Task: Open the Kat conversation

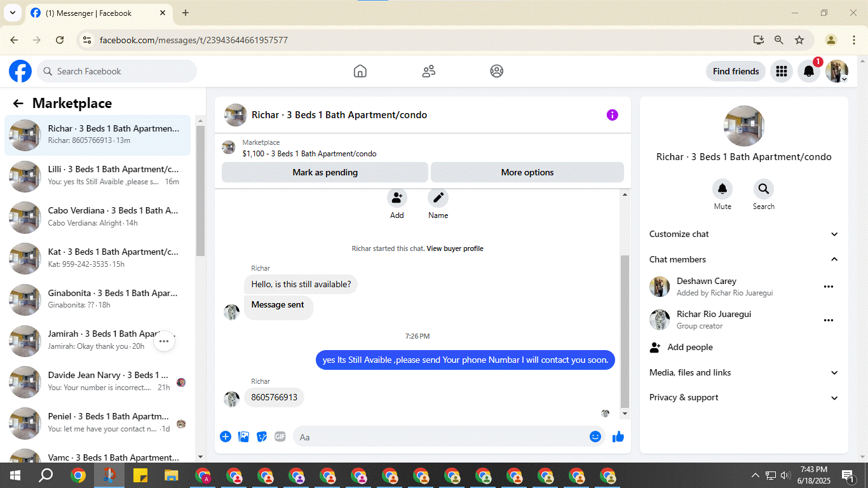Action: point(98,258)
